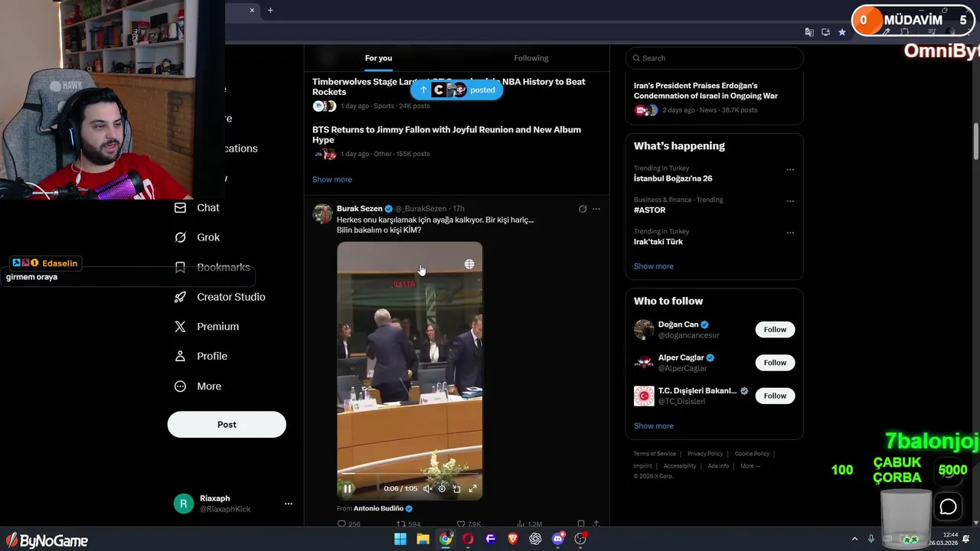Open Brave browser from taskbar
The image size is (980, 551).
513,539
